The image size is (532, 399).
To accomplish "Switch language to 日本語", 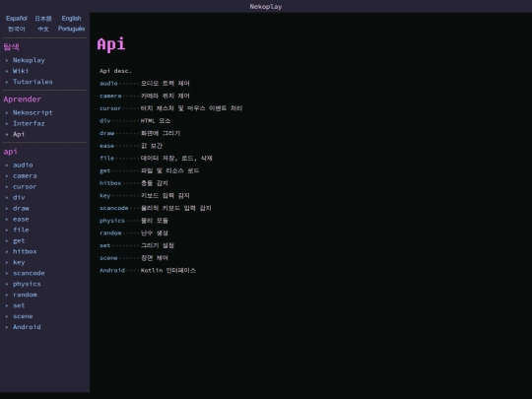I will 43,19.
